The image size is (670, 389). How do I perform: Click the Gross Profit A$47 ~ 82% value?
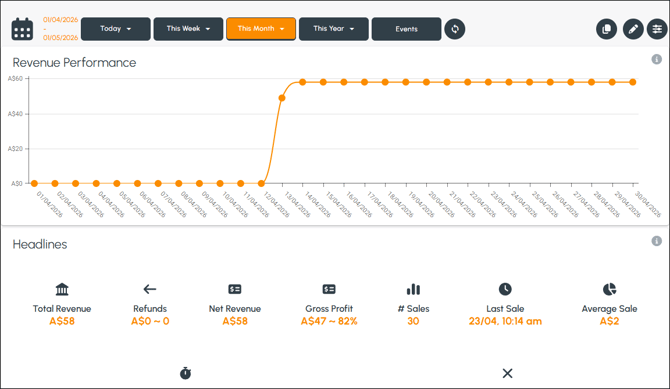329,321
